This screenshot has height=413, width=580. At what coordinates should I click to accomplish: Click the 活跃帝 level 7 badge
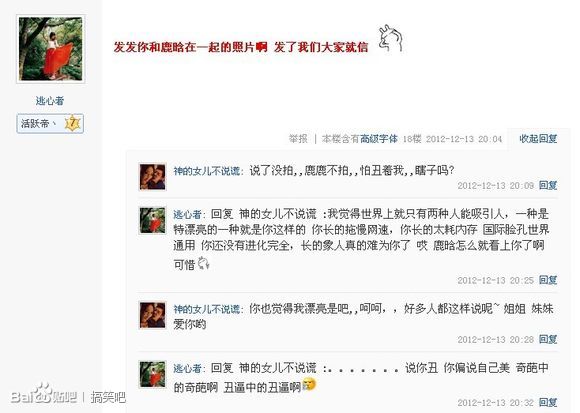coord(50,123)
